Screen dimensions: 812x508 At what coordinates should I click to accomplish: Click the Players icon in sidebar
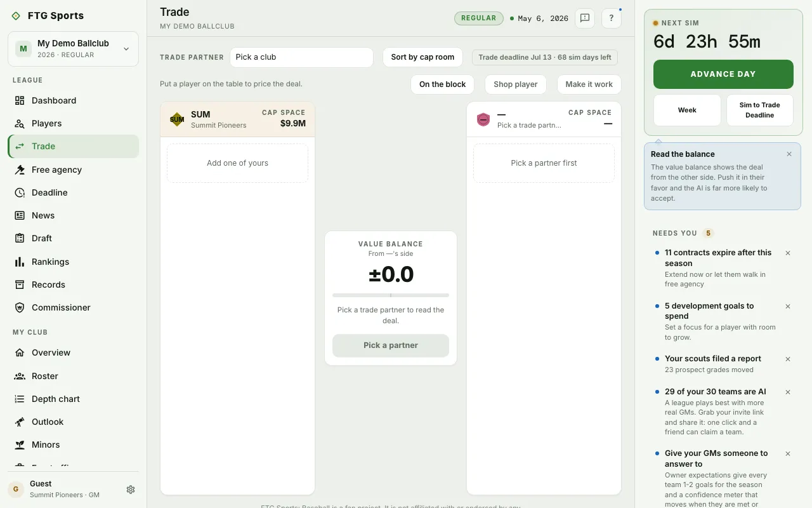20,123
